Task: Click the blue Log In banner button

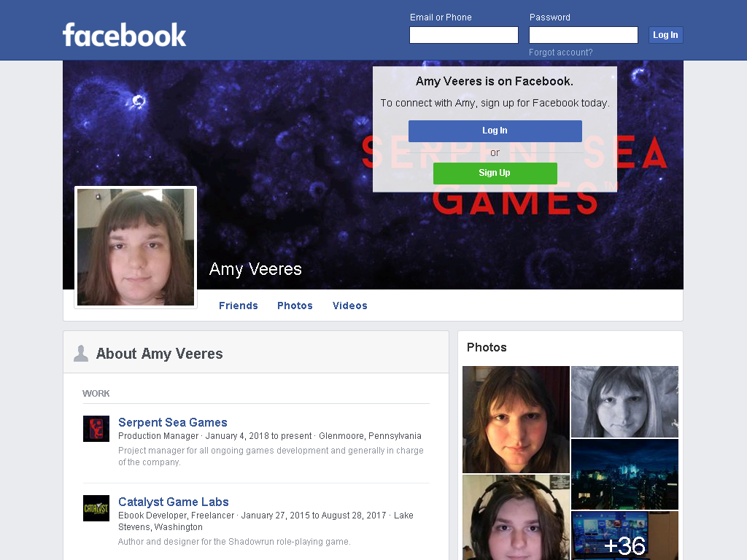Action: [495, 131]
